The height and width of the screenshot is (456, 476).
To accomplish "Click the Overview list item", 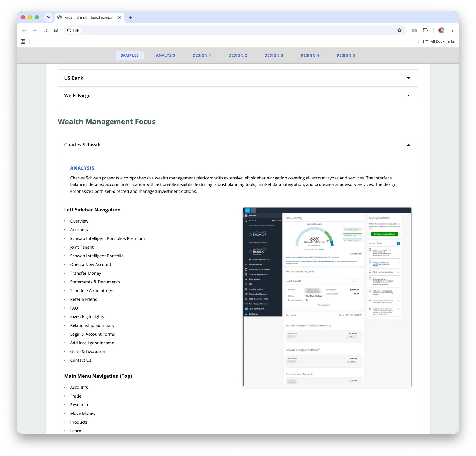I will tap(79, 221).
